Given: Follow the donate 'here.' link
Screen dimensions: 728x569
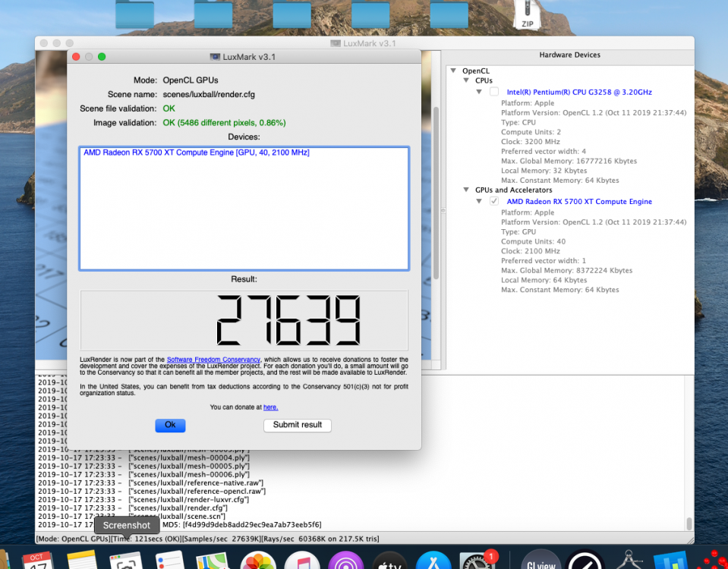Looking at the screenshot, I should coord(271,407).
